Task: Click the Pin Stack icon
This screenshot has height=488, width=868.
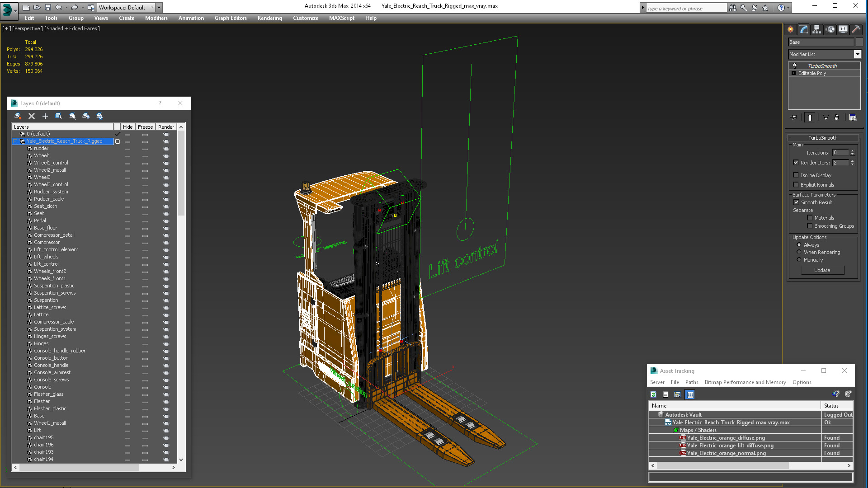Action: pos(794,117)
